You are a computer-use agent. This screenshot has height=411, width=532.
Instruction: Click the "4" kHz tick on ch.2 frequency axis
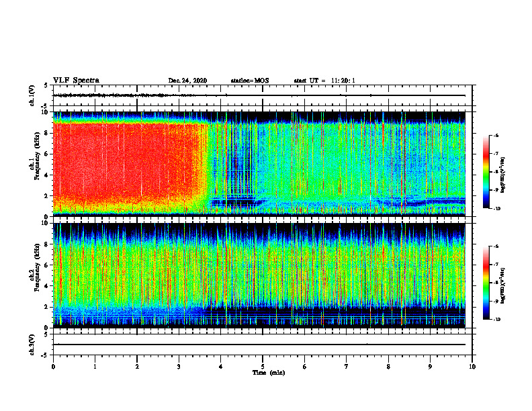(46, 286)
